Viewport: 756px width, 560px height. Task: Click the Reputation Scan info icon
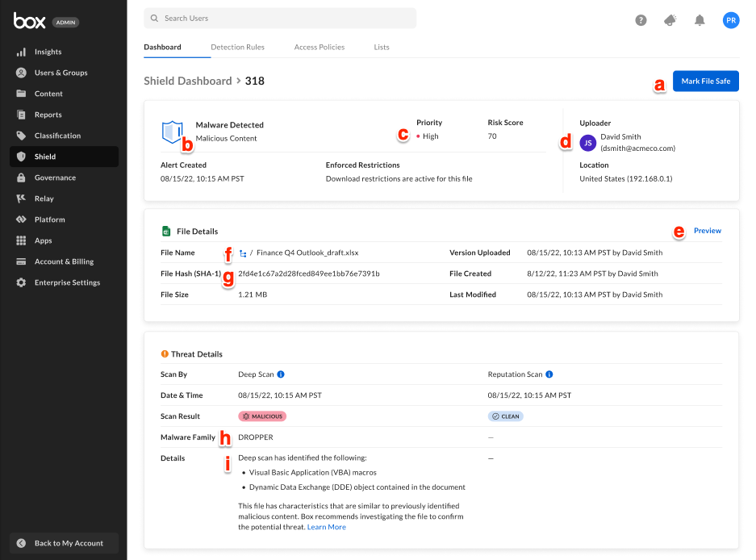click(x=549, y=374)
